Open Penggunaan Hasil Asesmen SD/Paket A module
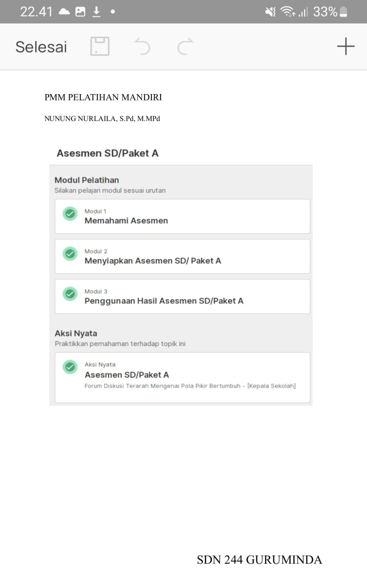This screenshot has height=588, width=367. click(x=164, y=301)
